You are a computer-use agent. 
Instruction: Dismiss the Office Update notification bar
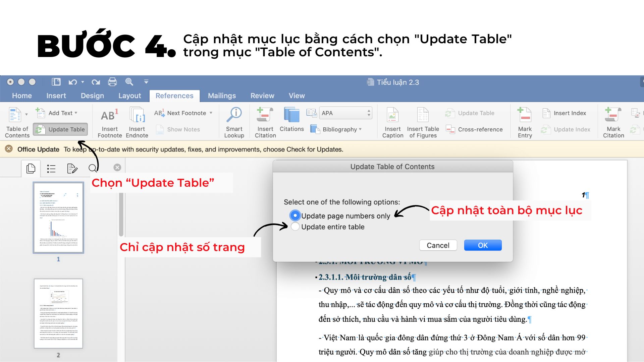click(9, 149)
